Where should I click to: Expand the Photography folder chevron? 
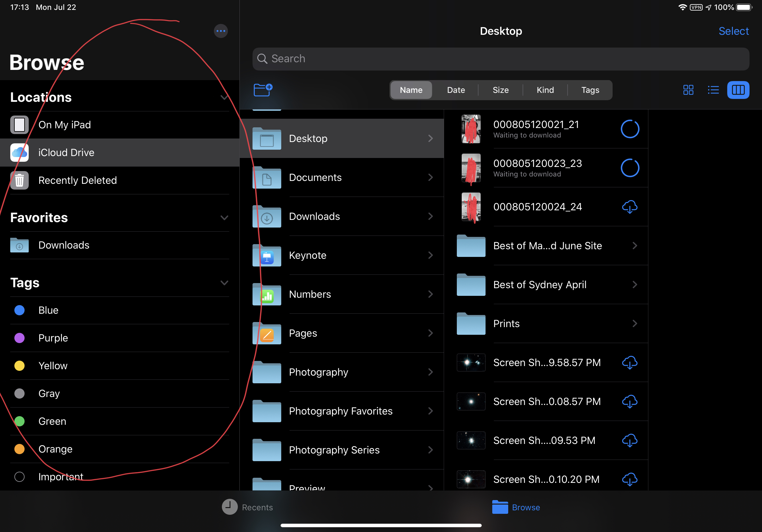pos(430,372)
